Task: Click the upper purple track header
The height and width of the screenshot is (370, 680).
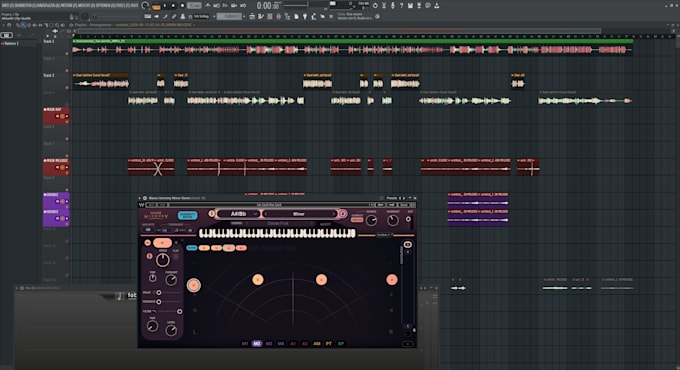Action: (56, 201)
